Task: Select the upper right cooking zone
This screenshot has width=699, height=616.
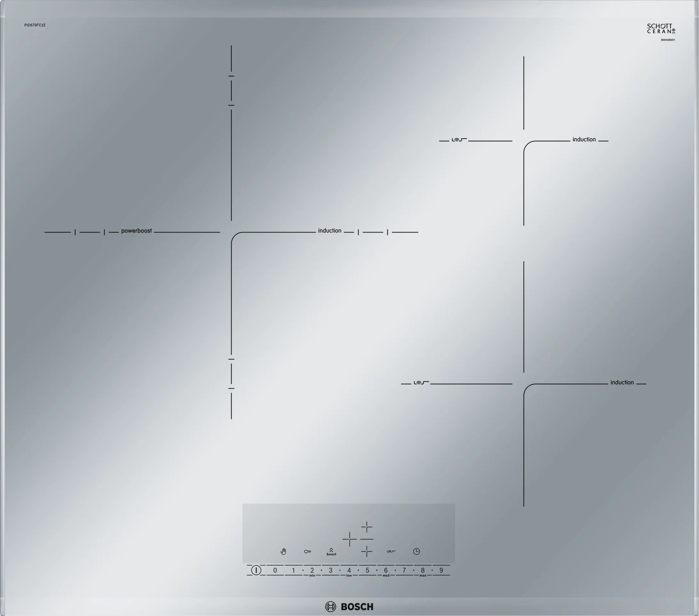Action: point(367,527)
